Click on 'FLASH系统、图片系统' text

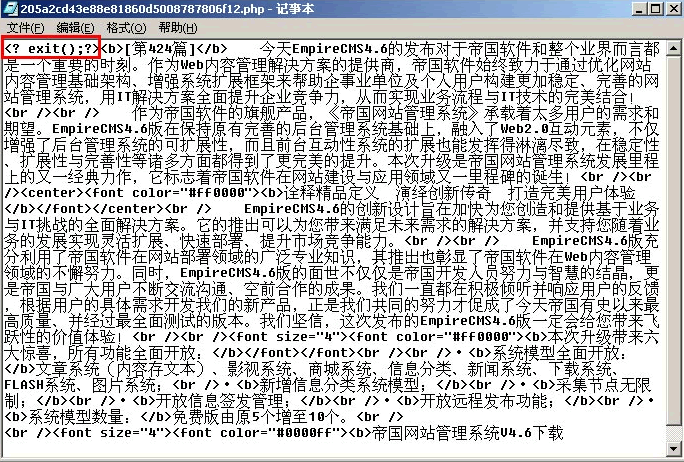point(80,385)
